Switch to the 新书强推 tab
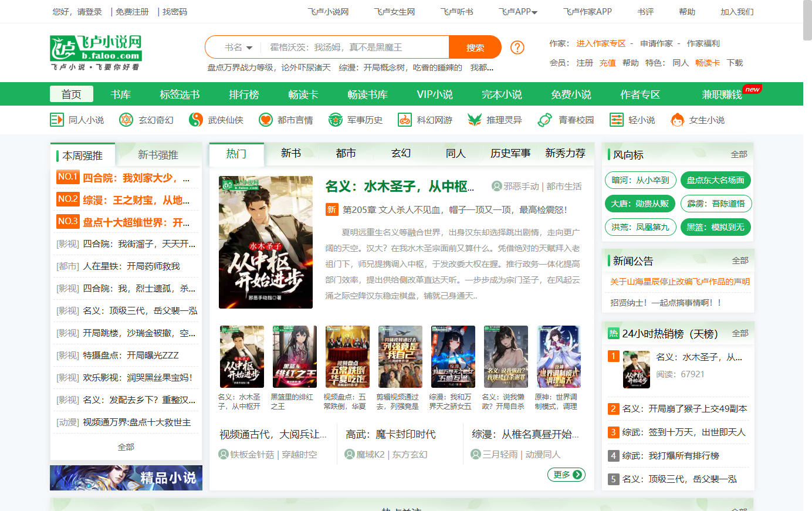Screen dimensions: 812x511 tap(158, 155)
